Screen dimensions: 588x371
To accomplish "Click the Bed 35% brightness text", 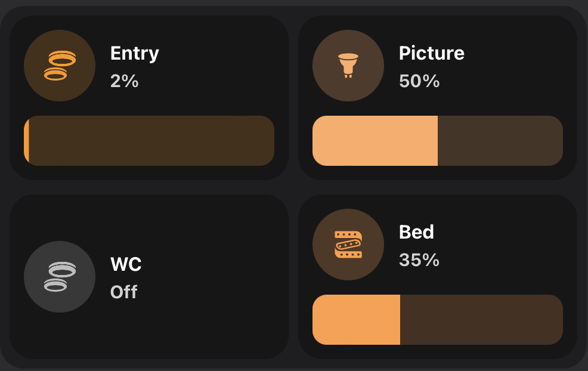I will 419,260.
